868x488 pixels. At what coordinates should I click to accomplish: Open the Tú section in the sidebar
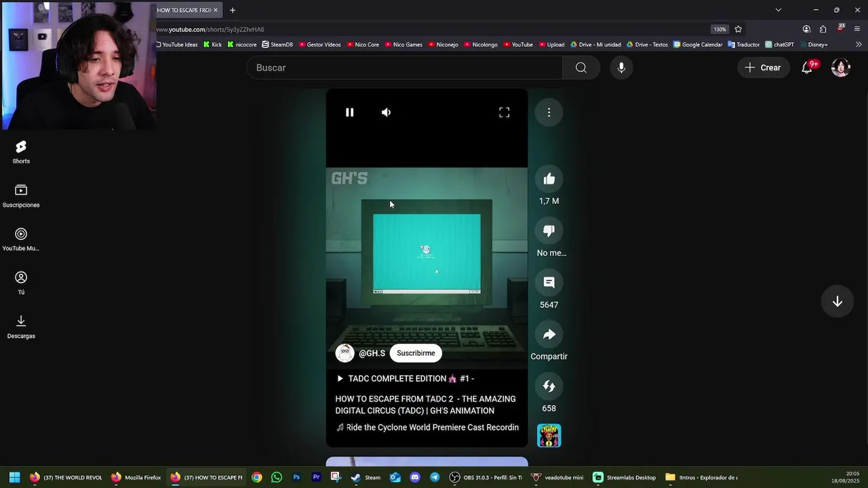tap(21, 283)
